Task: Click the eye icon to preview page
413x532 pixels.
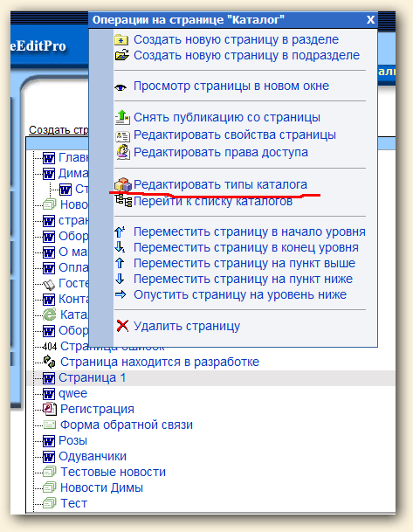Action: point(121,87)
